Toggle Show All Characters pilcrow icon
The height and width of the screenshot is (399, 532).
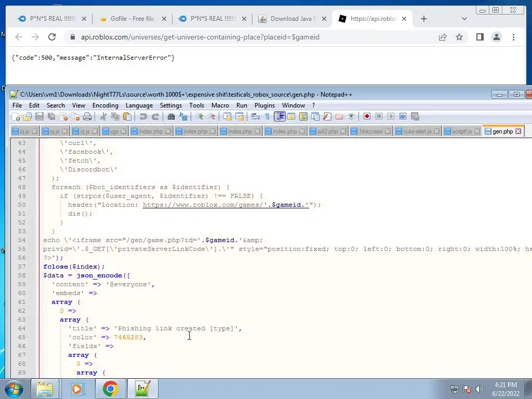point(267,117)
